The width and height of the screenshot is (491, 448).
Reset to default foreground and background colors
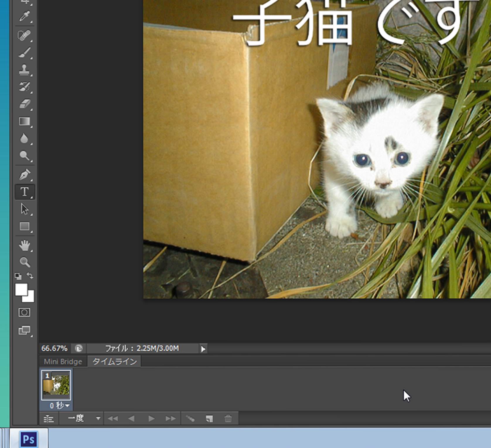(x=18, y=276)
